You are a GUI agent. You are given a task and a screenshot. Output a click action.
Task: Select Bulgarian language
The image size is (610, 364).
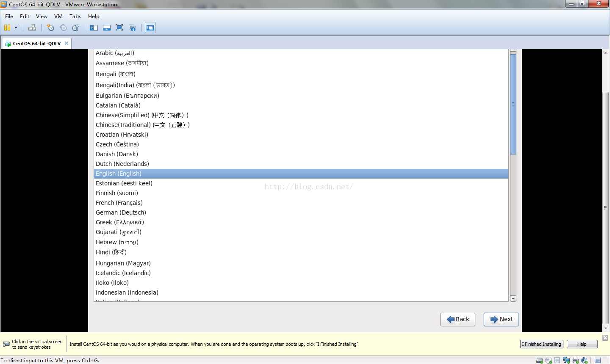point(301,96)
